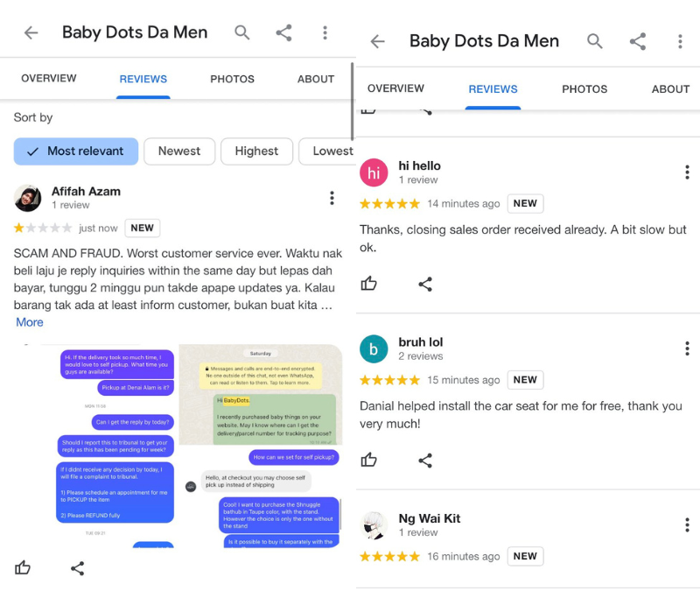The width and height of the screenshot is (700, 598).
Task: Click one-star rating on Afifah's review
Action: click(x=42, y=229)
